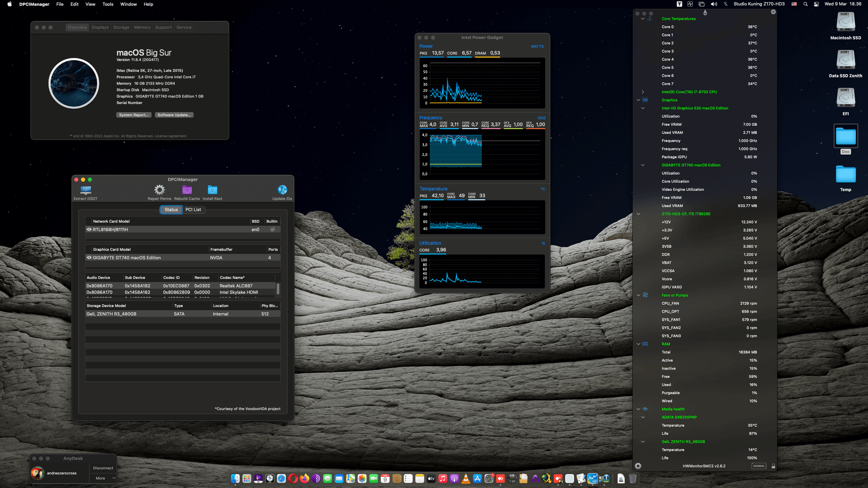Click the Extract DSDT toolbar icon
This screenshot has width=868, height=488.
[x=85, y=190]
